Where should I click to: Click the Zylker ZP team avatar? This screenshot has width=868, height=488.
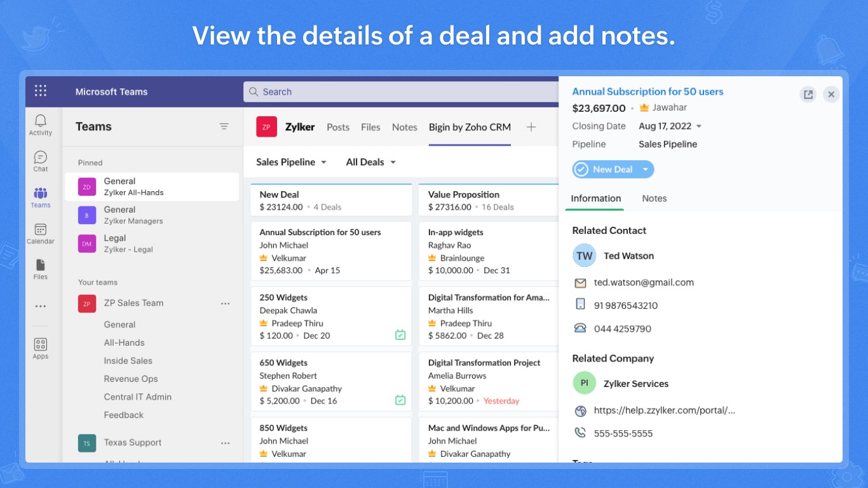(x=266, y=127)
